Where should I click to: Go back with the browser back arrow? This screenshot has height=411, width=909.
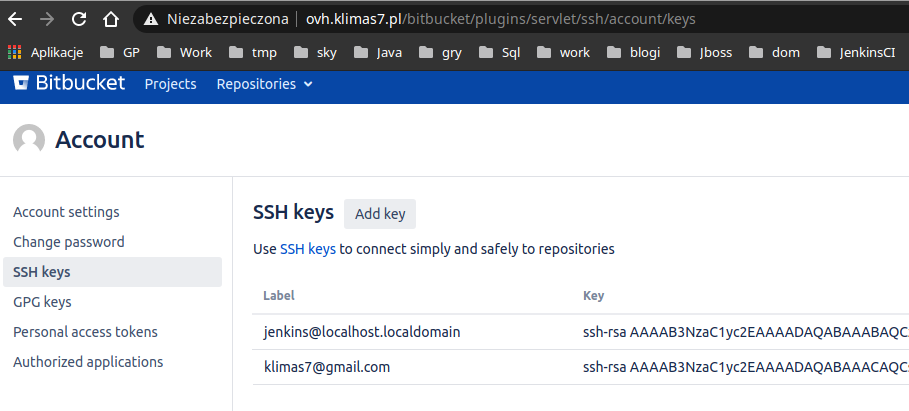(15, 20)
